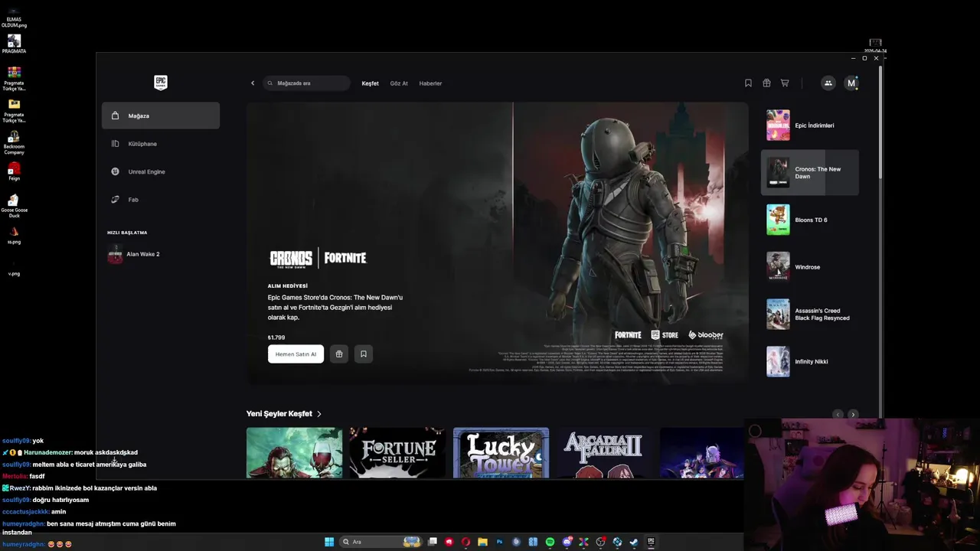Open the Fab marketplace section
Screen dimensions: 980x551
[161, 200]
